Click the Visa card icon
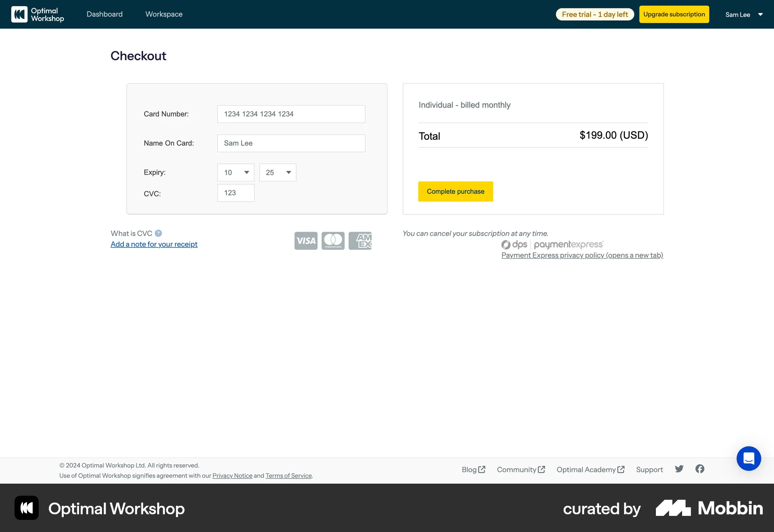 (x=306, y=241)
